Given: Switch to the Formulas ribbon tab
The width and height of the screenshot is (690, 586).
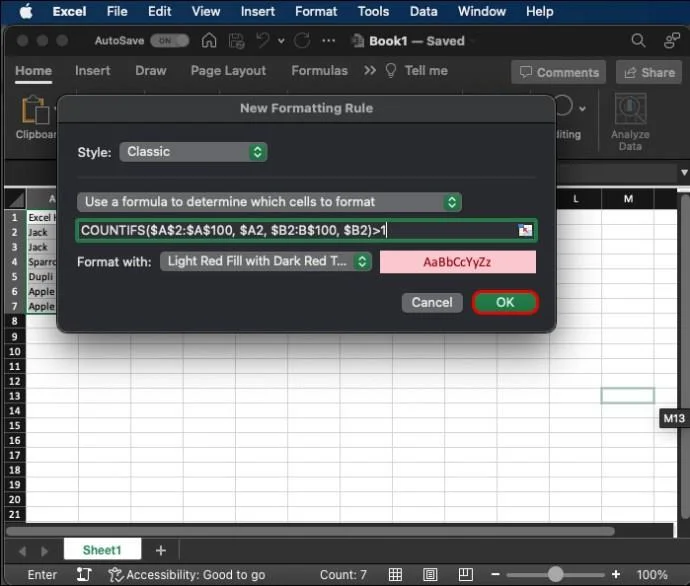Looking at the screenshot, I should coord(319,71).
